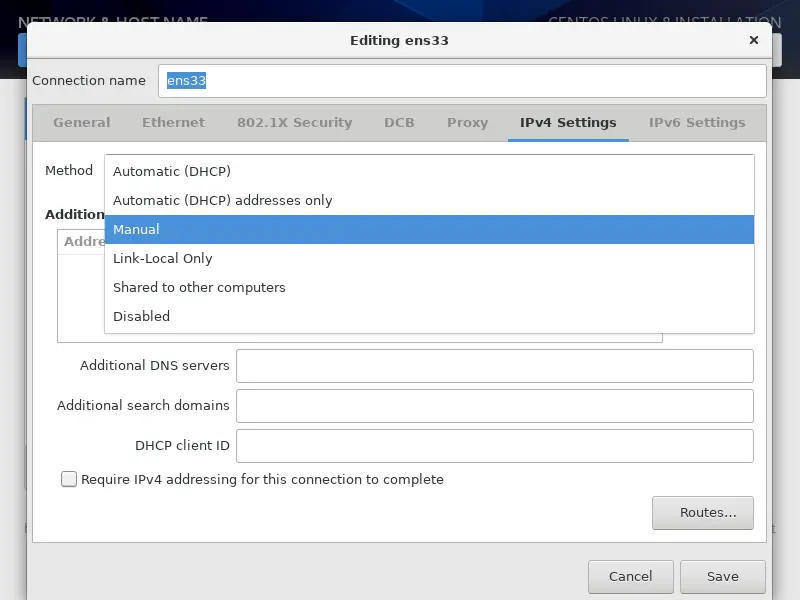Select the IPv4 Settings tab
This screenshot has height=600, width=800.
(568, 122)
